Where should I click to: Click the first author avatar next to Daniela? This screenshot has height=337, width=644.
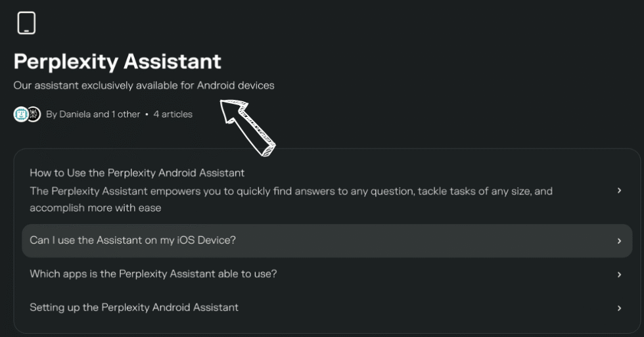click(20, 114)
